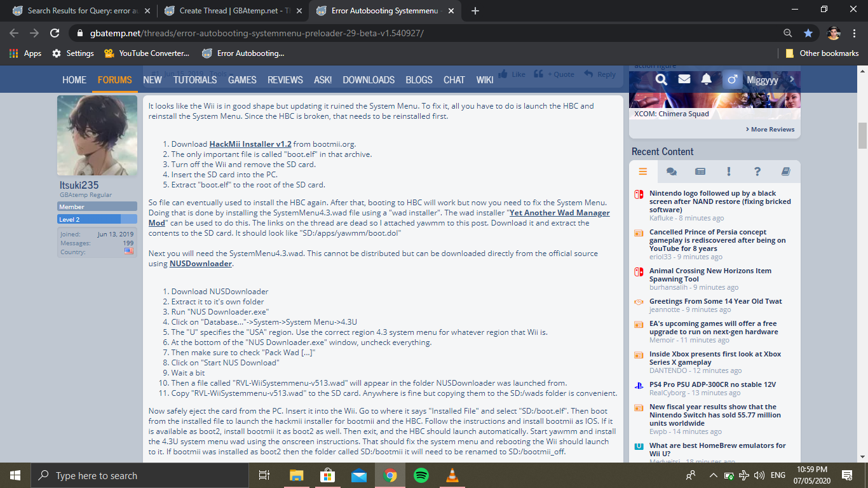The width and height of the screenshot is (868, 488).
Task: Open the Cancelled Prince of Persia article
Action: point(717,240)
